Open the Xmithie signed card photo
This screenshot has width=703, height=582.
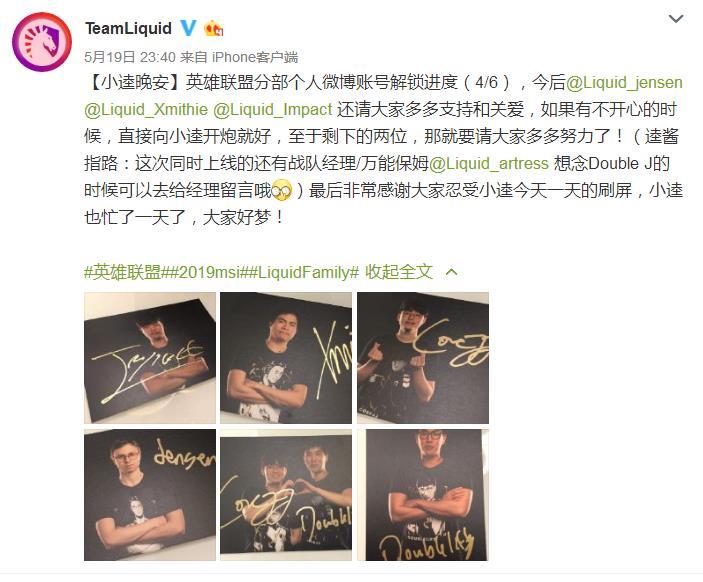click(286, 358)
